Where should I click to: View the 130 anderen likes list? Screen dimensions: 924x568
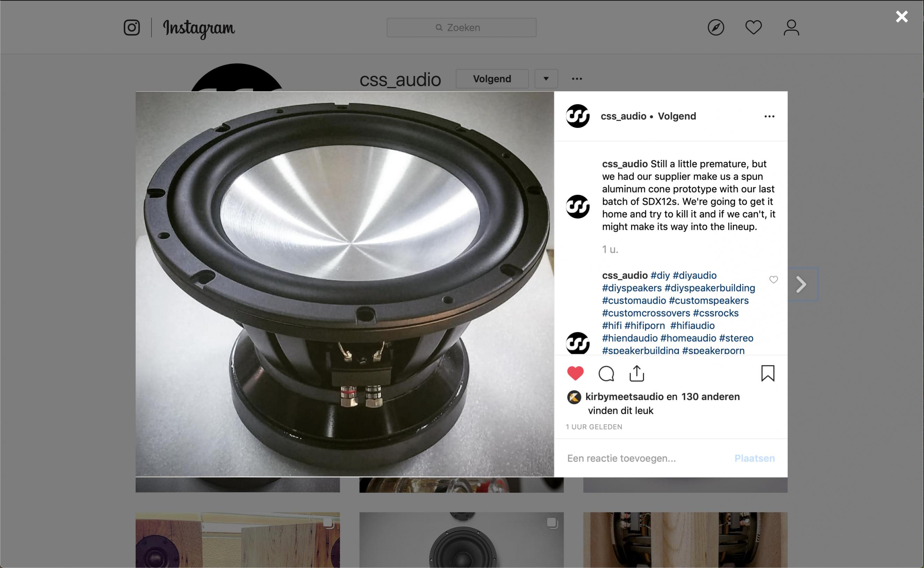point(710,397)
